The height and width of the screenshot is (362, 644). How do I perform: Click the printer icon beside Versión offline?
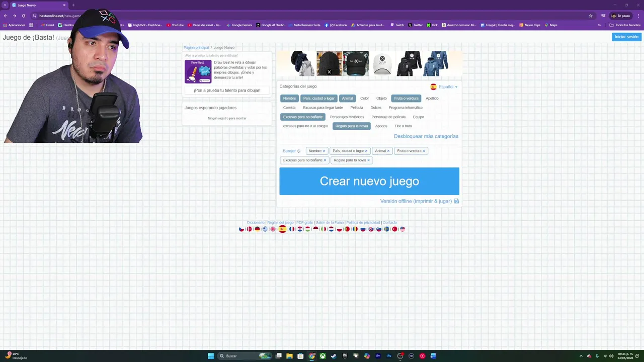pyautogui.click(x=456, y=201)
